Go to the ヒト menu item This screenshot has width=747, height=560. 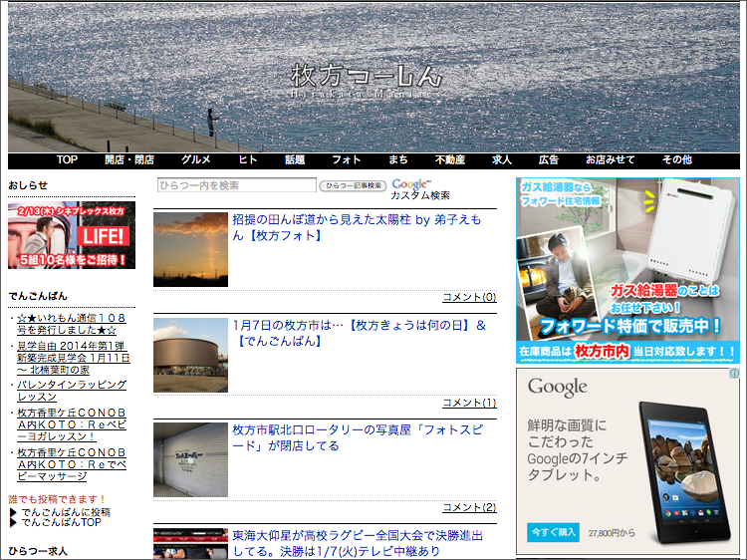(248, 160)
